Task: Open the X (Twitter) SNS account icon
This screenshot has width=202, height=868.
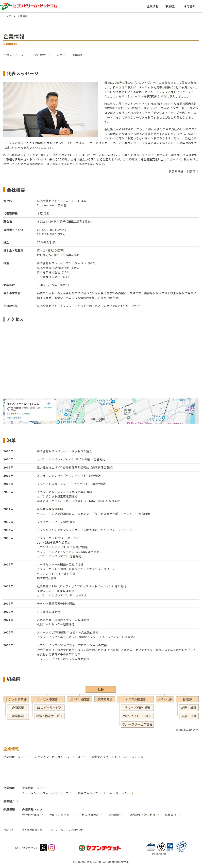Action: (x=43, y=847)
